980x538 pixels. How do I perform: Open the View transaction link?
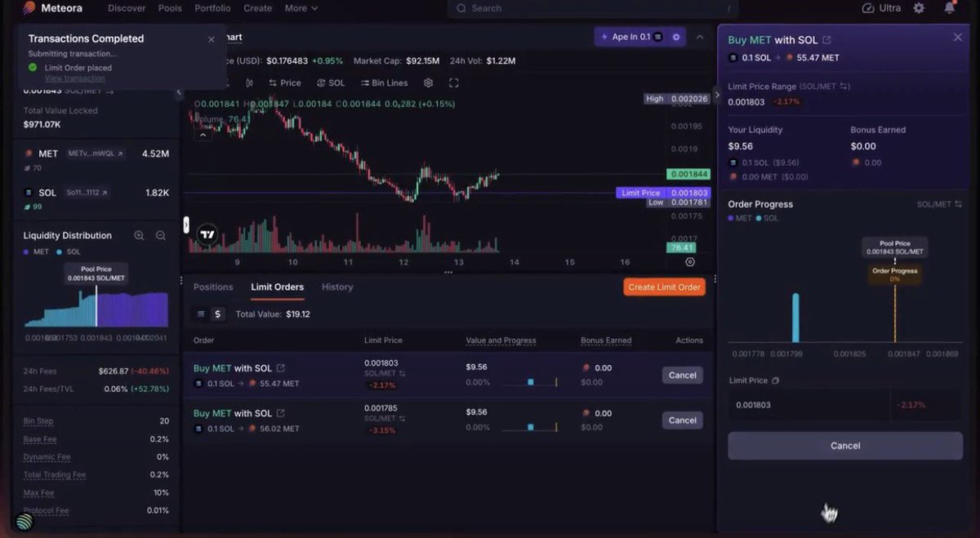pos(75,78)
